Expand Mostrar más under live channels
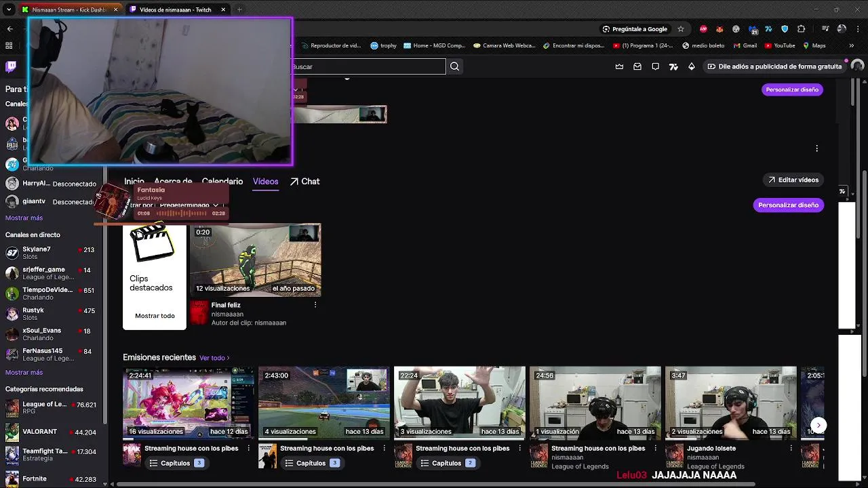This screenshot has height=488, width=868. click(24, 372)
